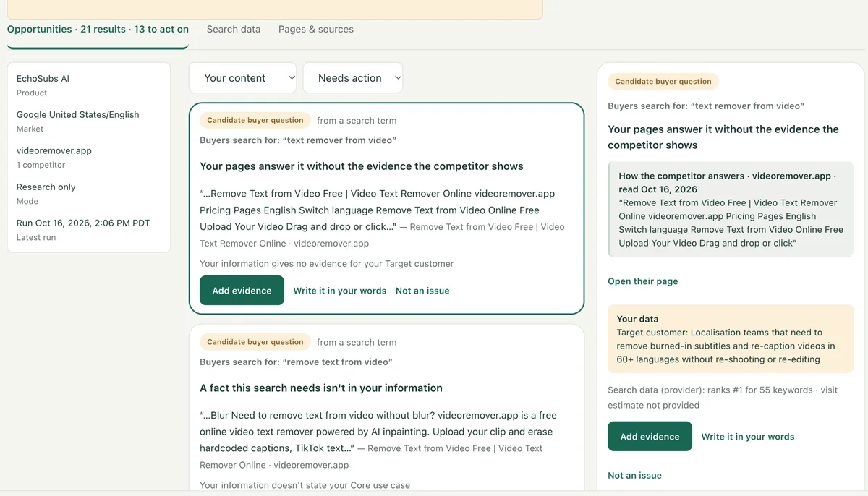This screenshot has height=496, width=868.
Task: Open their page link
Action: tap(643, 281)
